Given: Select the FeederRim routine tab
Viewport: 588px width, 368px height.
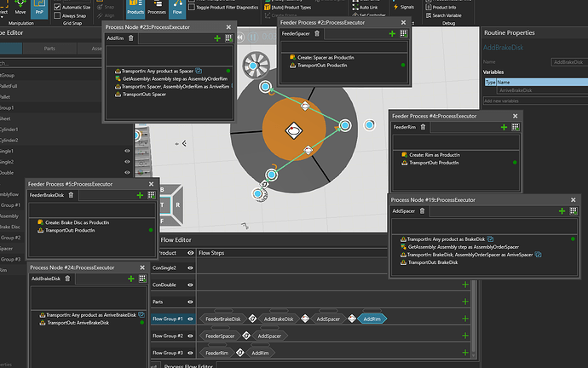Looking at the screenshot, I should (x=406, y=127).
